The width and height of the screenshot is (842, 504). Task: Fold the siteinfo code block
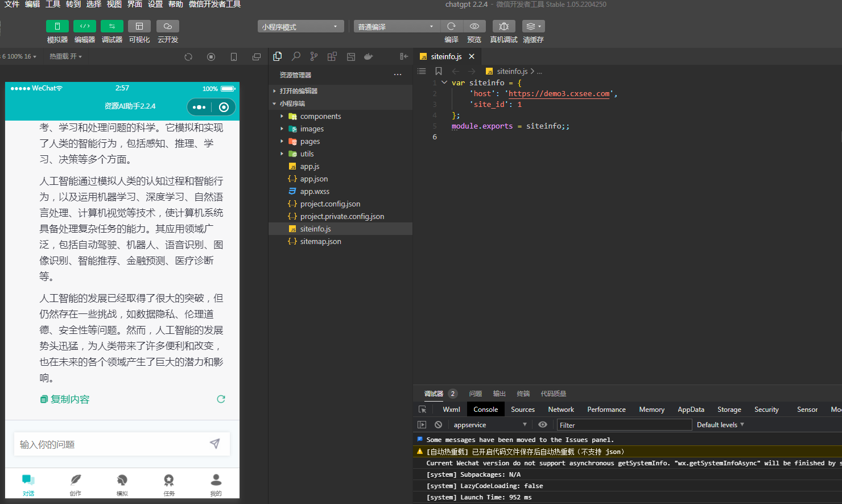click(444, 82)
